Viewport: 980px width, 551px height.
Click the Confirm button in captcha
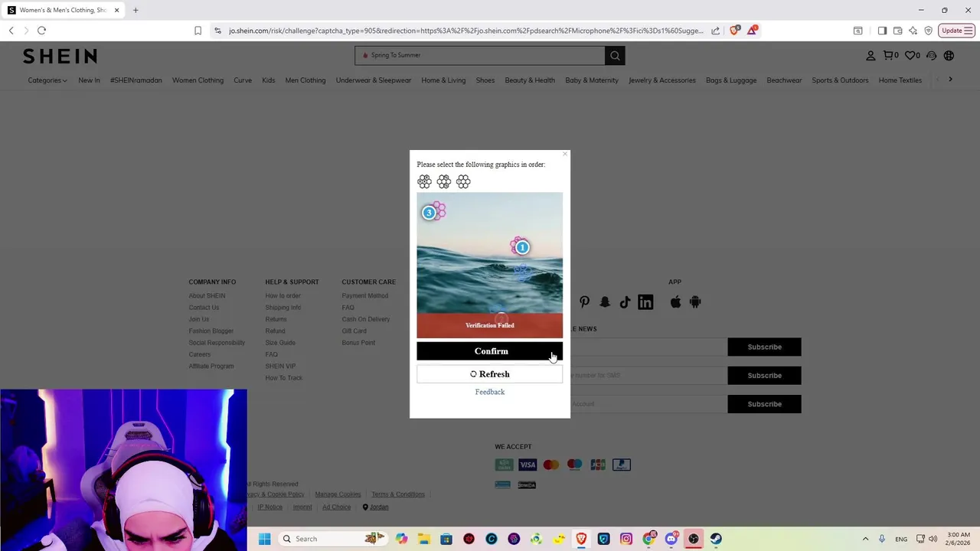490,351
